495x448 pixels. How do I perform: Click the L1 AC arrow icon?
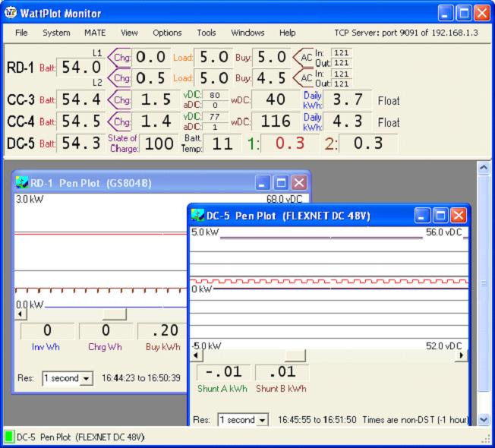(303, 58)
